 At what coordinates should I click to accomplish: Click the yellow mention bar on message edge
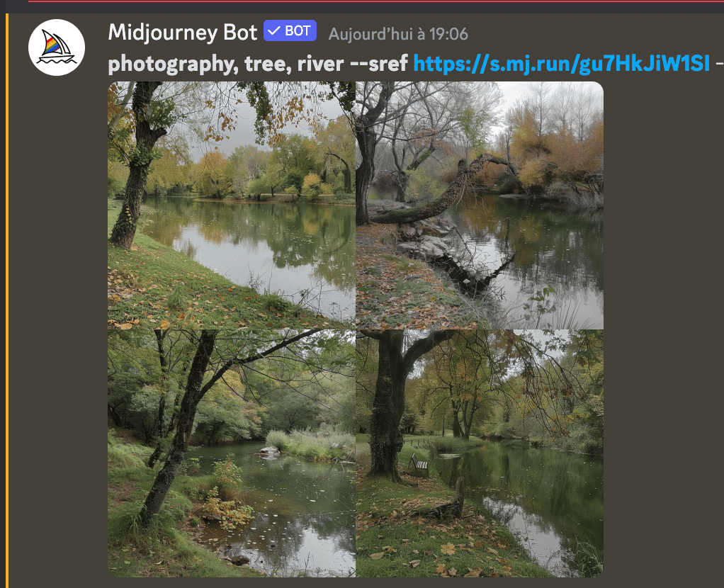pos(7,300)
